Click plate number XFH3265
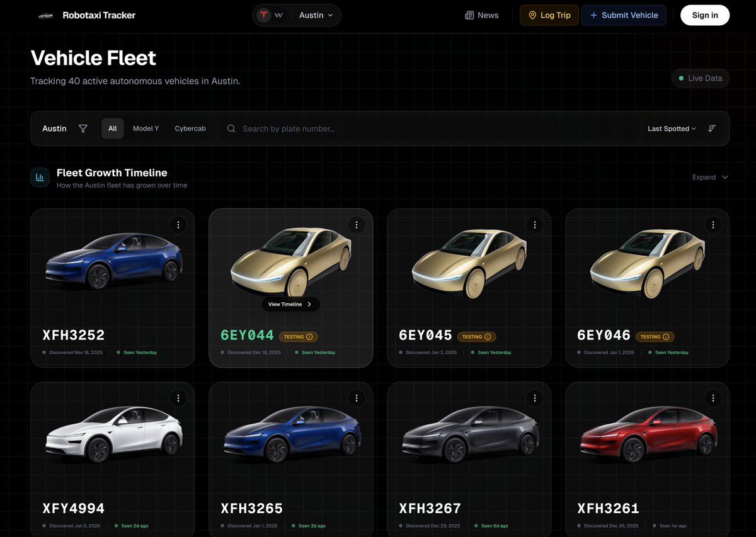Image resolution: width=756 pixels, height=537 pixels. tap(252, 509)
